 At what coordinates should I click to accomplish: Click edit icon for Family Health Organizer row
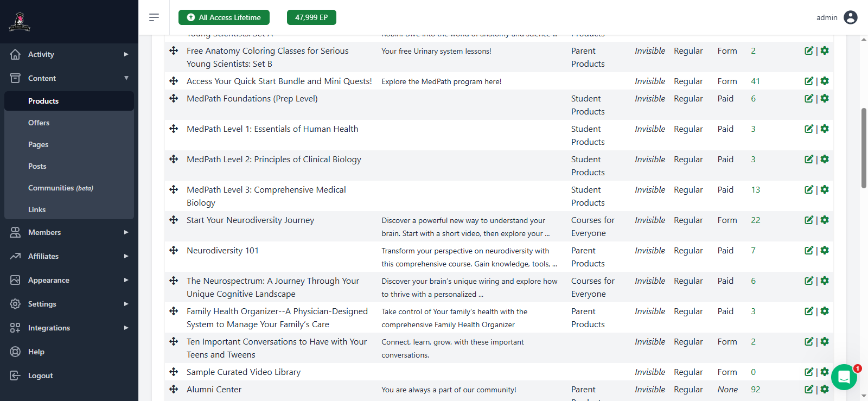tap(809, 311)
